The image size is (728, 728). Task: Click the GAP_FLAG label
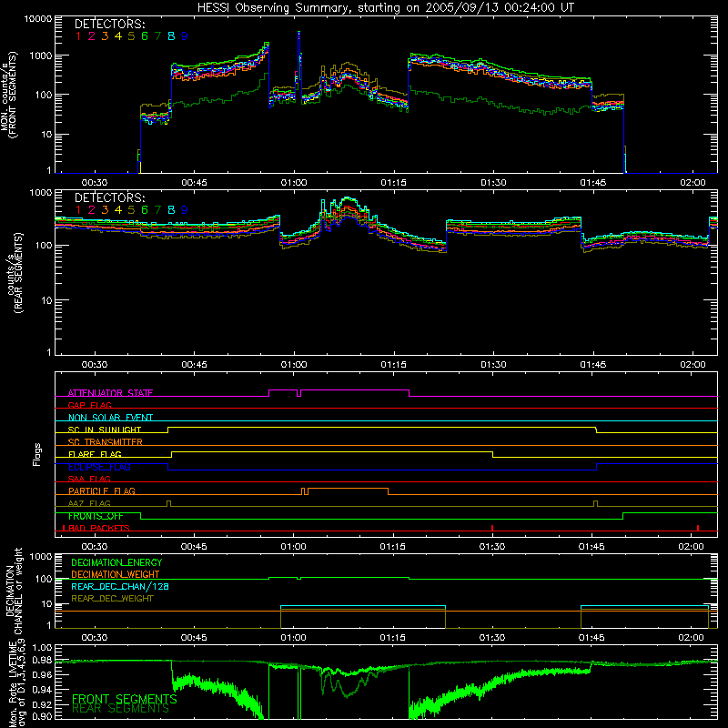89,405
